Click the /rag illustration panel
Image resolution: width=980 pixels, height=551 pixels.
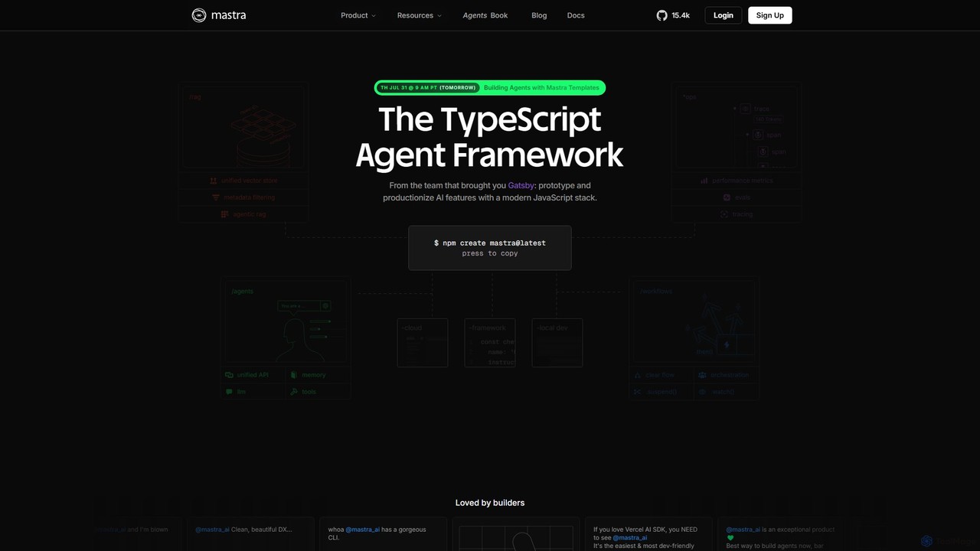click(x=243, y=128)
